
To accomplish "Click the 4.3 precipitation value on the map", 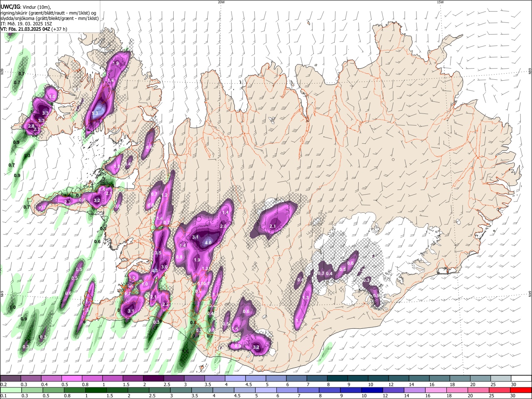I will (155, 271).
